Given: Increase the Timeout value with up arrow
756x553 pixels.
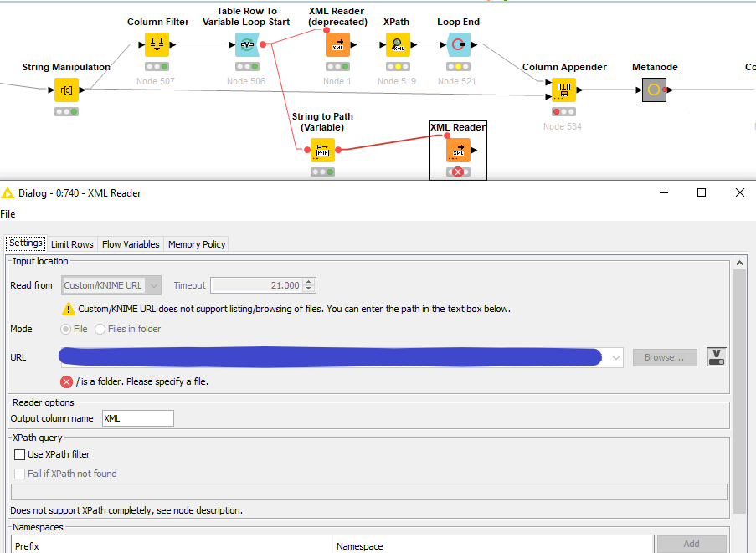Looking at the screenshot, I should point(309,282).
